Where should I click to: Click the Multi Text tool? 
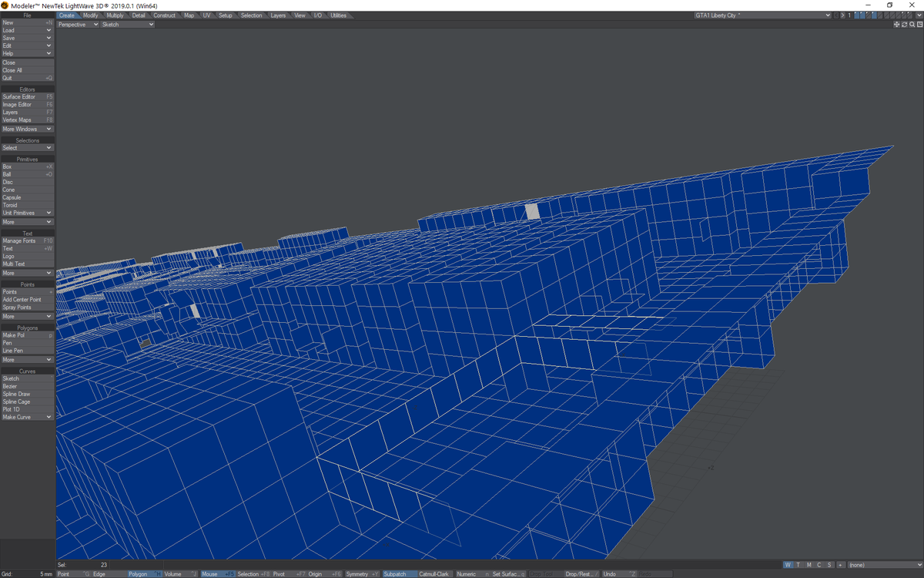pos(27,264)
